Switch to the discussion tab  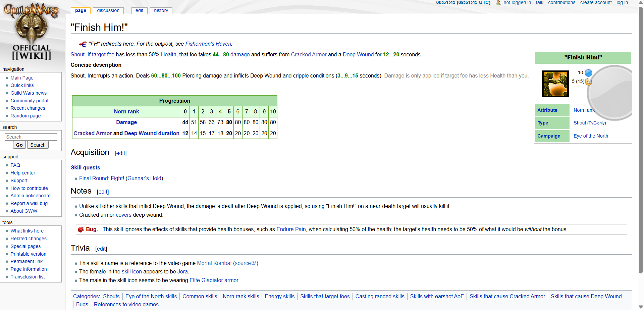[108, 10]
